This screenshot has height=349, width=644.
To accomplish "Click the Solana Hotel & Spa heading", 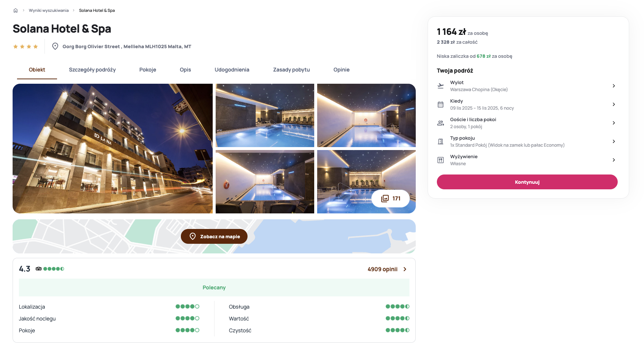I will 62,29.
